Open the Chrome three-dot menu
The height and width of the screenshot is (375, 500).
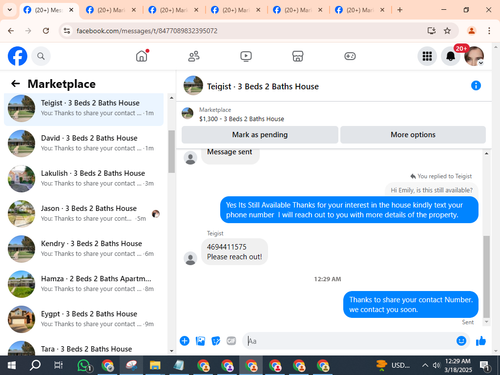pyautogui.click(x=489, y=31)
